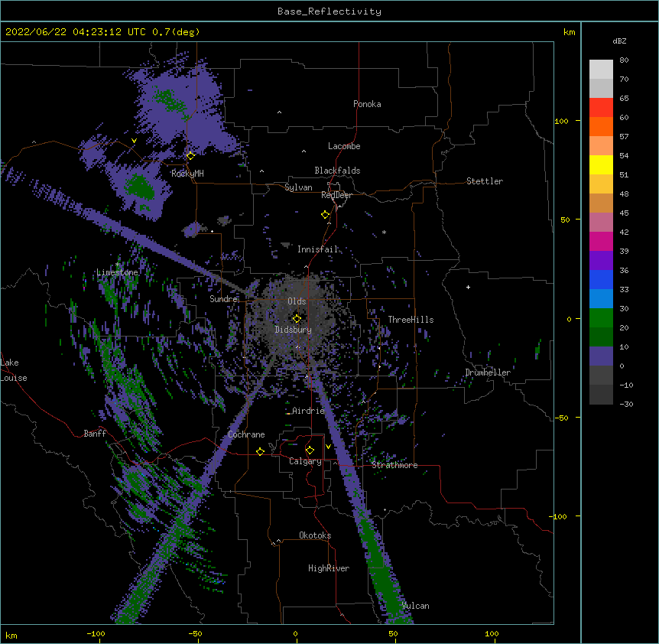Select the Didsbury label

[294, 330]
